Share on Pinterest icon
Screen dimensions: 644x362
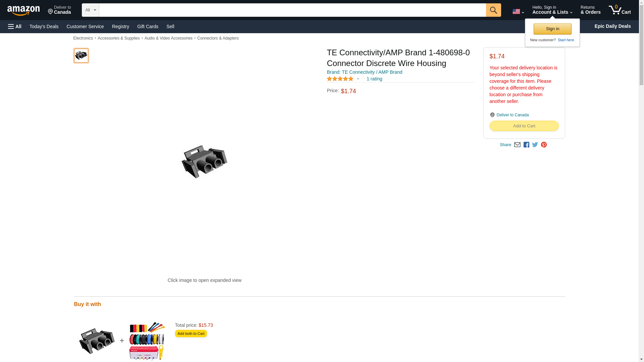click(543, 145)
